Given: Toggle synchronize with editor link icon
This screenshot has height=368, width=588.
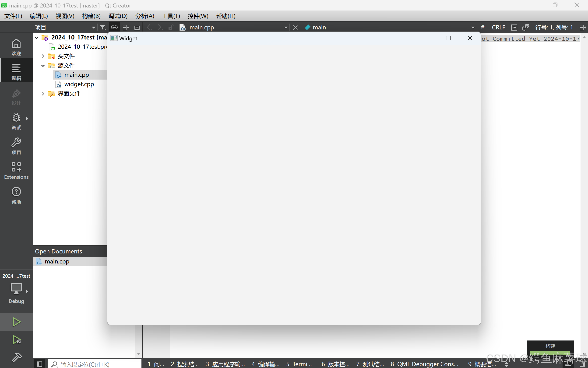Looking at the screenshot, I should 114,28.
